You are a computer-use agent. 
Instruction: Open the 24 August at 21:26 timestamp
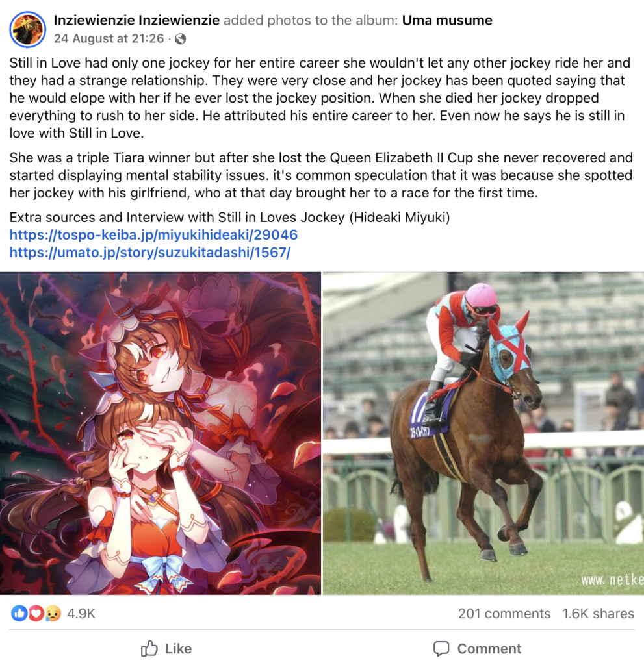click(x=109, y=38)
